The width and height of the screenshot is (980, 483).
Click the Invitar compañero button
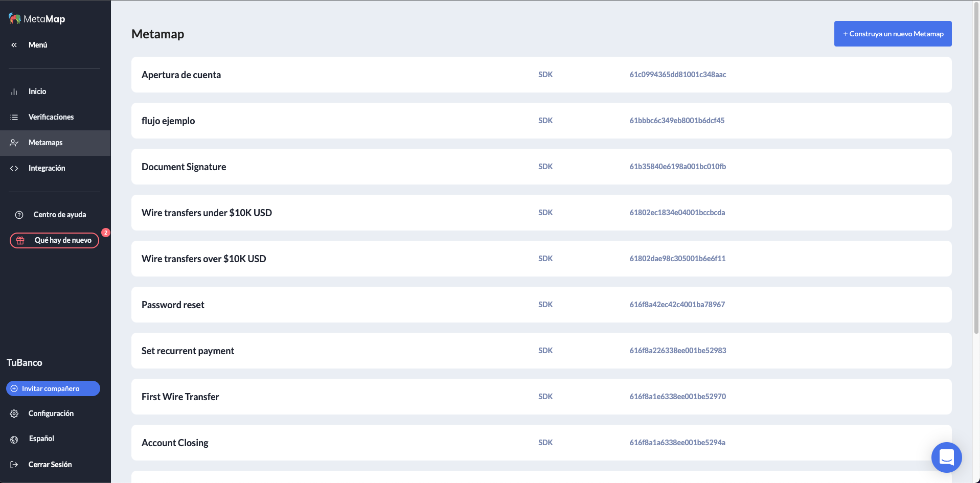point(53,388)
